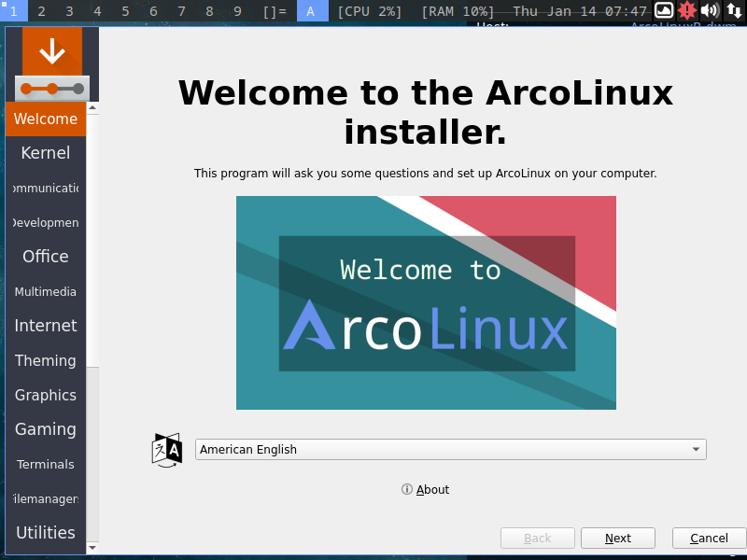The height and width of the screenshot is (560, 747).
Task: Click the ArcoLinux welcome banner image
Action: tap(426, 302)
